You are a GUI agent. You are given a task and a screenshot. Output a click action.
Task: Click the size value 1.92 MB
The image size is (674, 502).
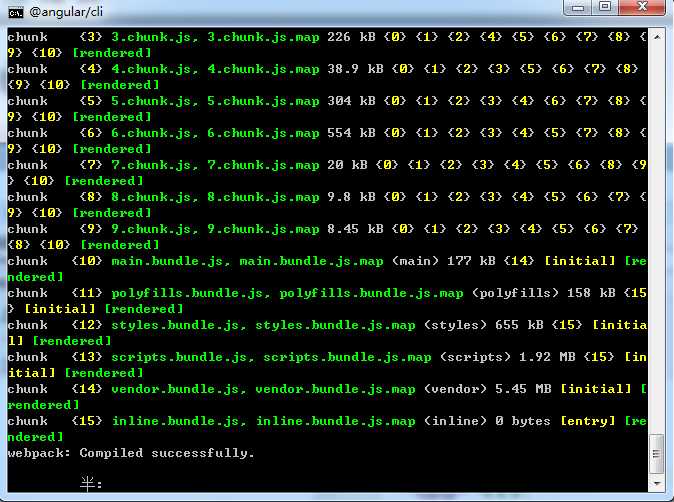pyautogui.click(x=547, y=357)
